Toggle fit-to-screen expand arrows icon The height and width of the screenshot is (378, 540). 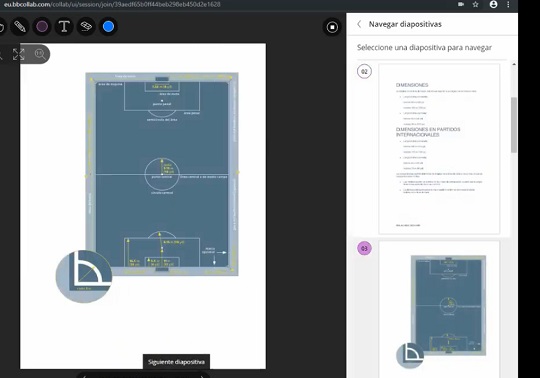pos(19,54)
